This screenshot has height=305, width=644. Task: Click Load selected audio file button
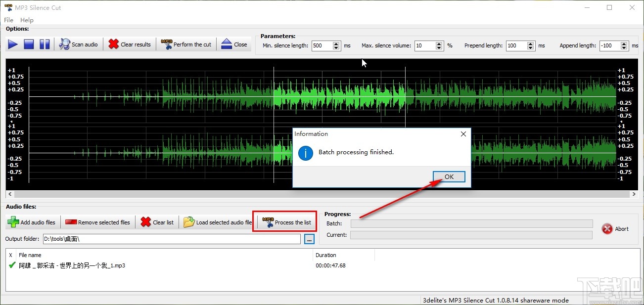click(x=218, y=222)
